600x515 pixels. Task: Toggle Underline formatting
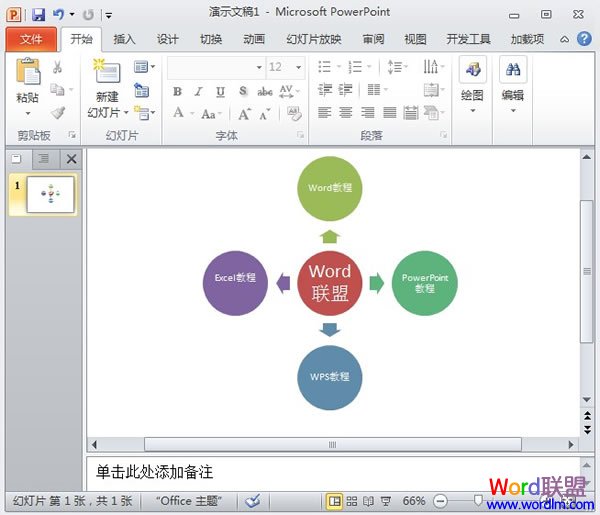tap(220, 92)
